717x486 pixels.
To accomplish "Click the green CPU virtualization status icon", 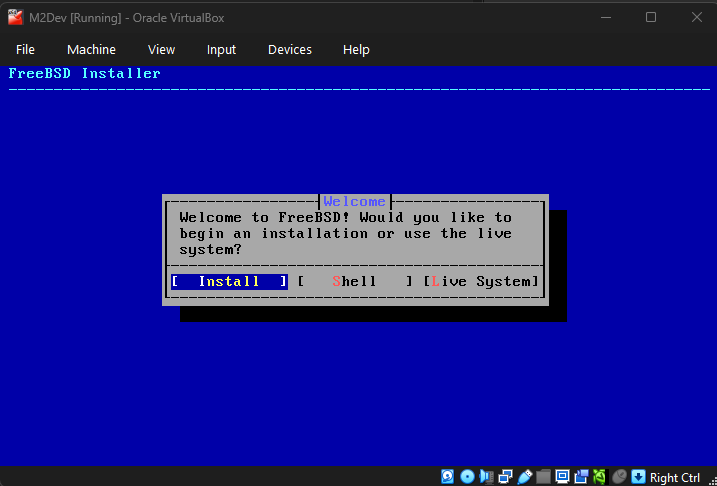I will [600, 477].
